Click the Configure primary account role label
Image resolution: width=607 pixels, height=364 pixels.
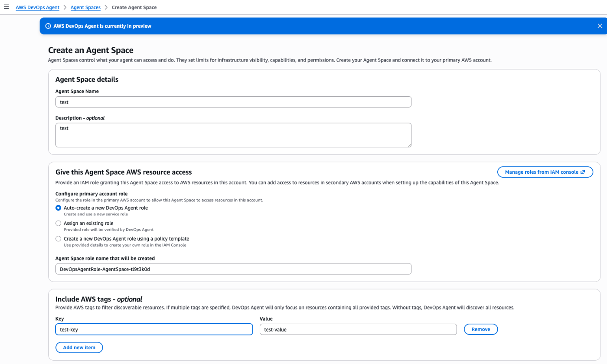tap(91, 193)
